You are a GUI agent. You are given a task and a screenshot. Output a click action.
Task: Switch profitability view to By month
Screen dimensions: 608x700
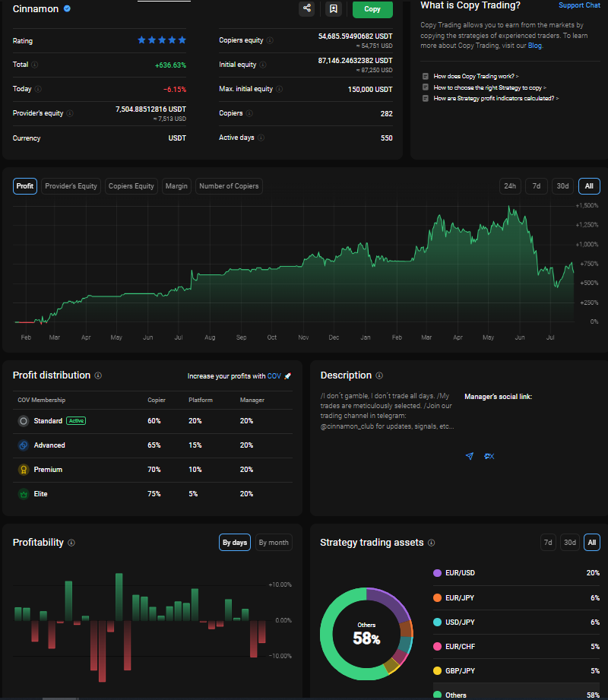(x=273, y=543)
